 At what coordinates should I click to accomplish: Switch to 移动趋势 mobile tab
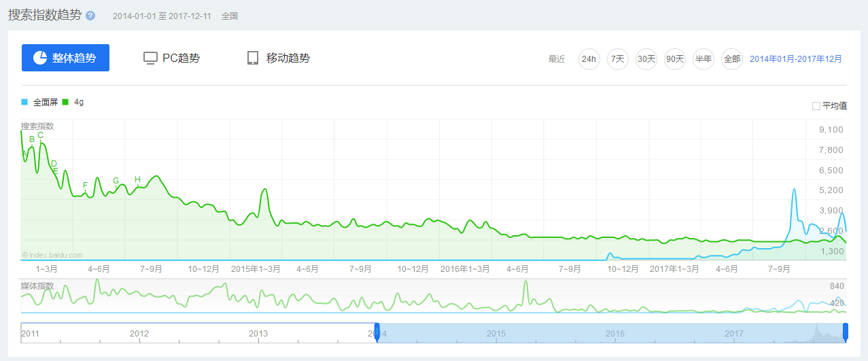click(x=279, y=58)
